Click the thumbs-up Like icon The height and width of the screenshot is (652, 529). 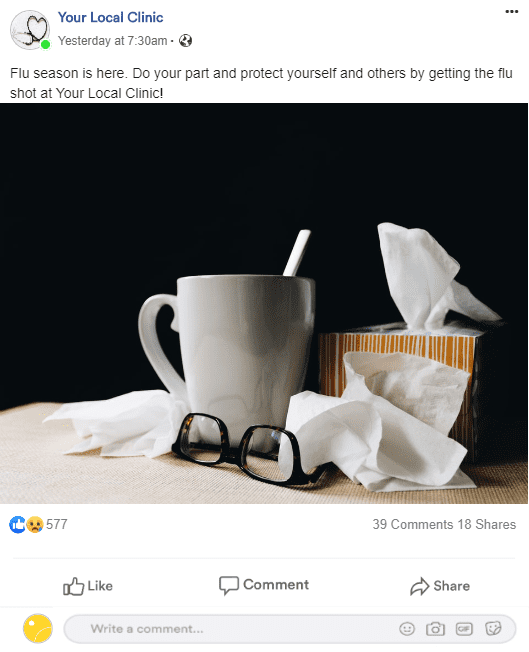click(x=73, y=586)
